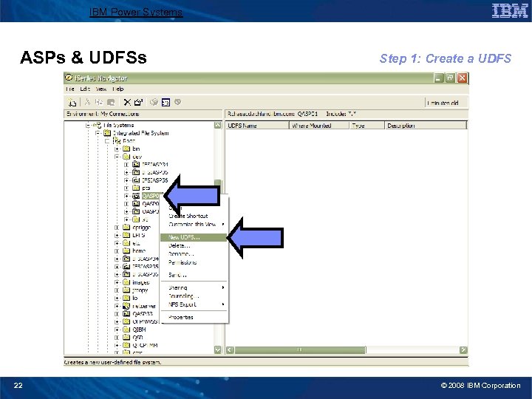
Task: Click the first toolbar icon in iSeries Navigator
Action: click(72, 102)
